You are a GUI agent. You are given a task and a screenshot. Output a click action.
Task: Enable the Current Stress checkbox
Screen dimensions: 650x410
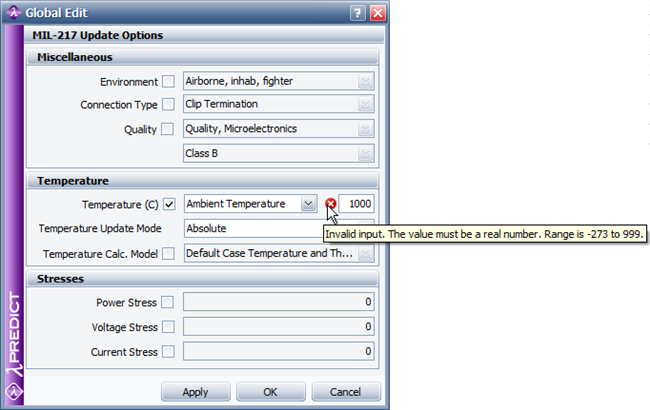pyautogui.click(x=168, y=351)
